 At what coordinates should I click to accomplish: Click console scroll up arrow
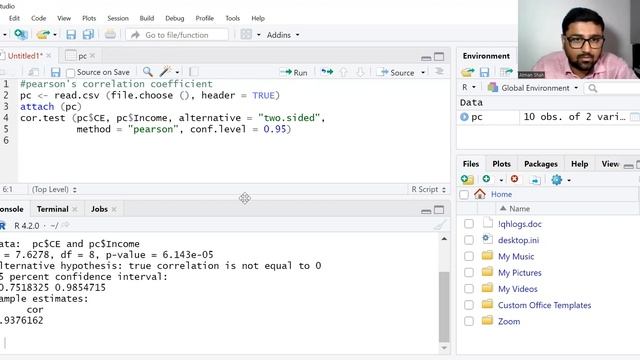point(444,239)
